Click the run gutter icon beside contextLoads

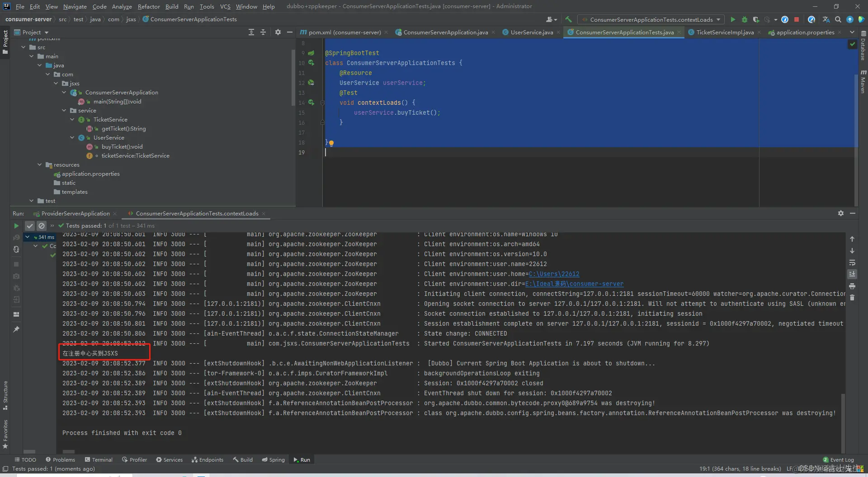pyautogui.click(x=311, y=103)
